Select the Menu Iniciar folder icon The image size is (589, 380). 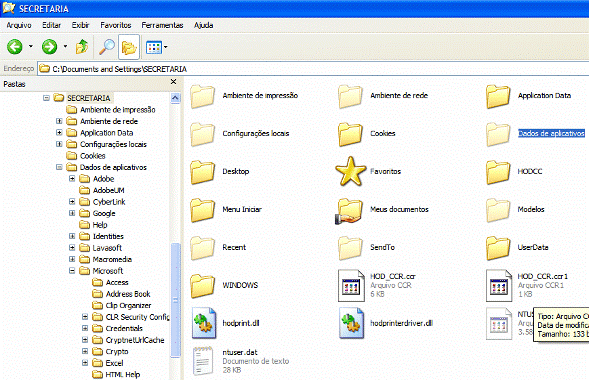202,210
